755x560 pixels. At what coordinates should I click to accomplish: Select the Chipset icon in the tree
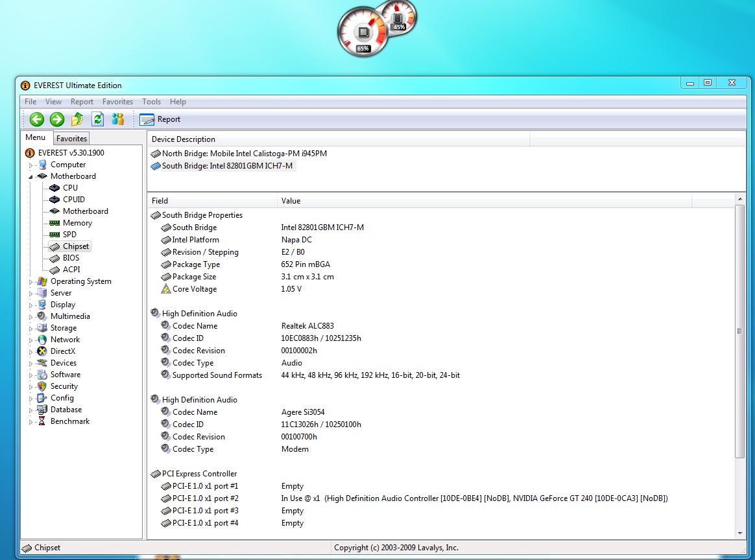54,246
